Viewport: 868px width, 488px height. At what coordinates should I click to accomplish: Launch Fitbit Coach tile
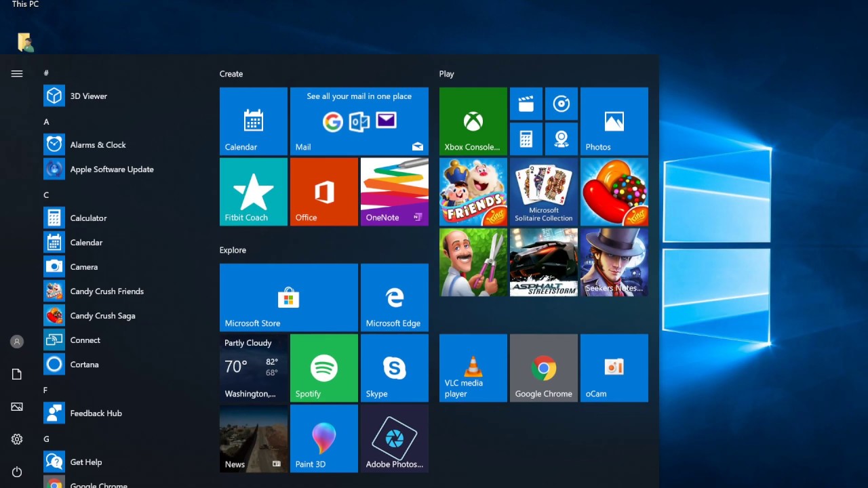pos(254,192)
